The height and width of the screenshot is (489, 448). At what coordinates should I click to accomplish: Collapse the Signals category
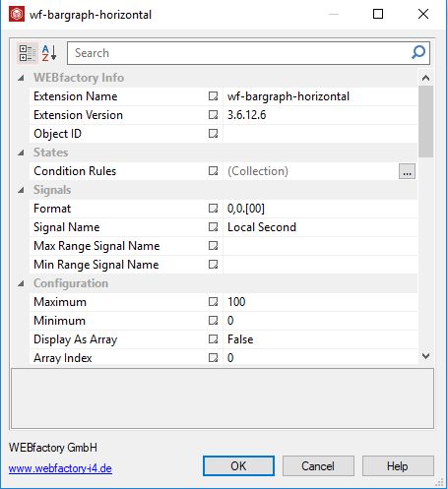21,190
